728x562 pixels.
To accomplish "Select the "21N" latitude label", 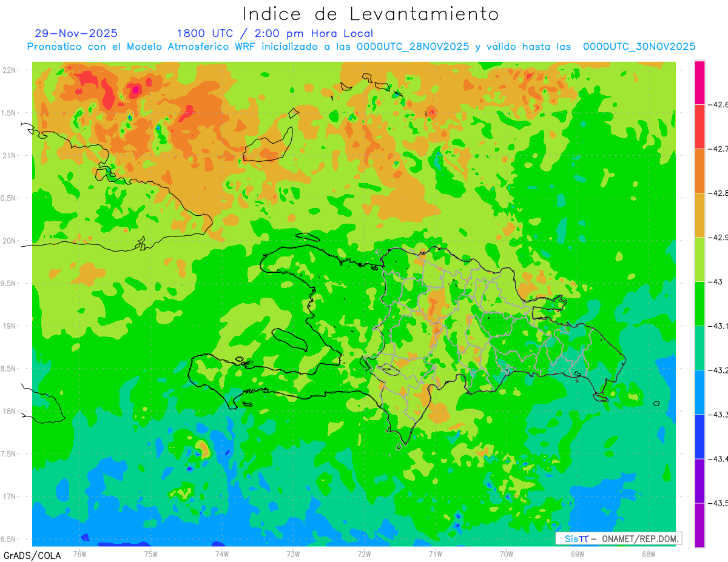I will pos(10,155).
